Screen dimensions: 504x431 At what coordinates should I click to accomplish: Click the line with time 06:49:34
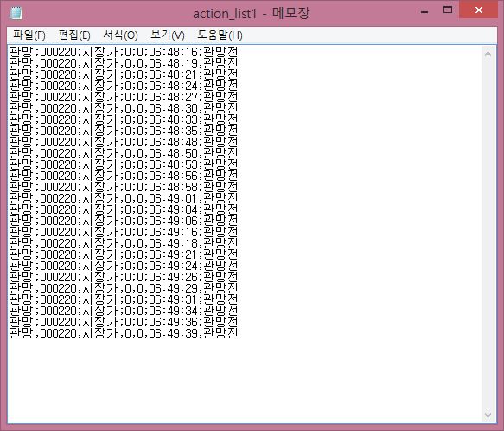pos(124,312)
